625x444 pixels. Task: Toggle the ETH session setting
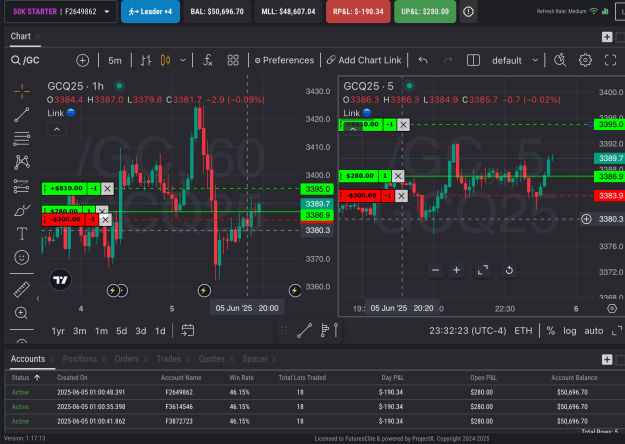[523, 331]
